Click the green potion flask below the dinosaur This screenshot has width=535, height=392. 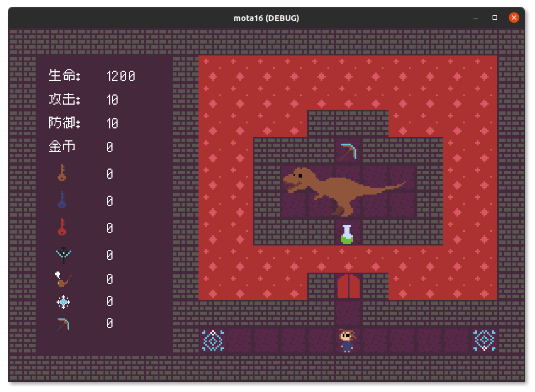(x=347, y=234)
